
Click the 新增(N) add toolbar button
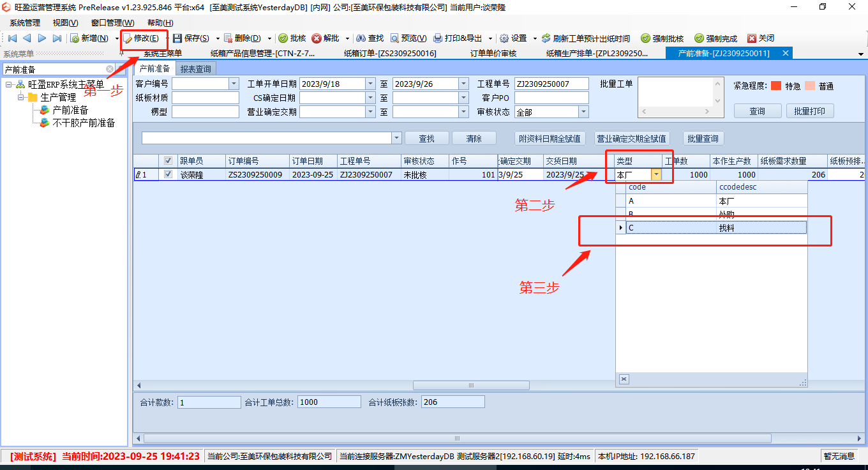(89, 38)
